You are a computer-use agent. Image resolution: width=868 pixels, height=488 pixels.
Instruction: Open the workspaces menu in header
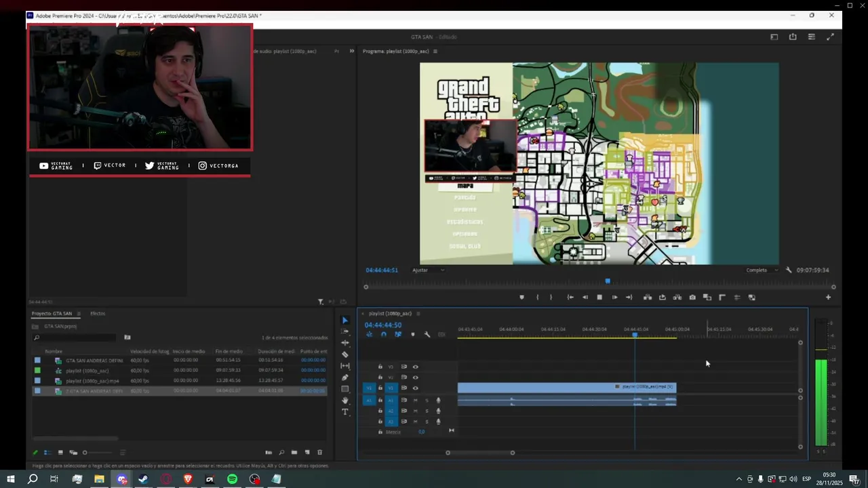(774, 37)
